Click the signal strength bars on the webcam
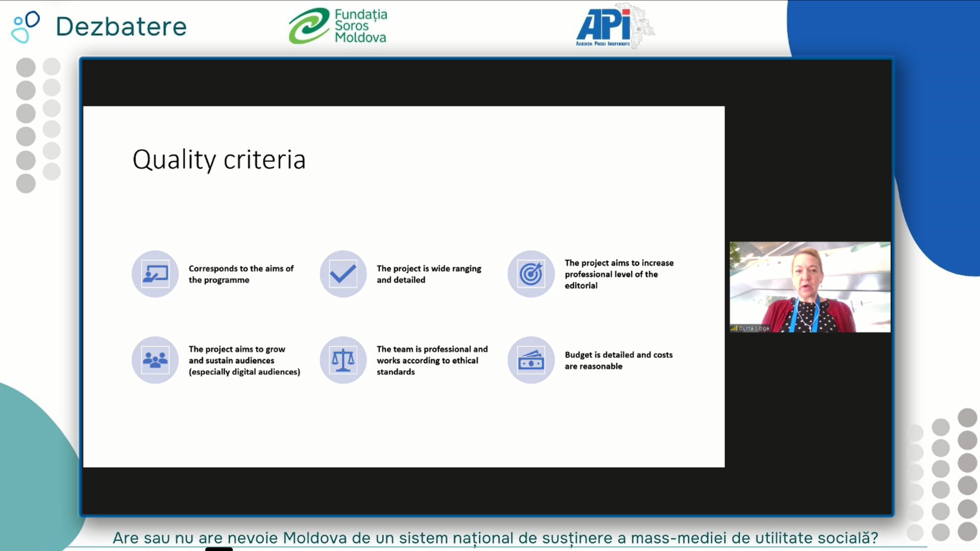The height and width of the screenshot is (551, 980). 734,328
